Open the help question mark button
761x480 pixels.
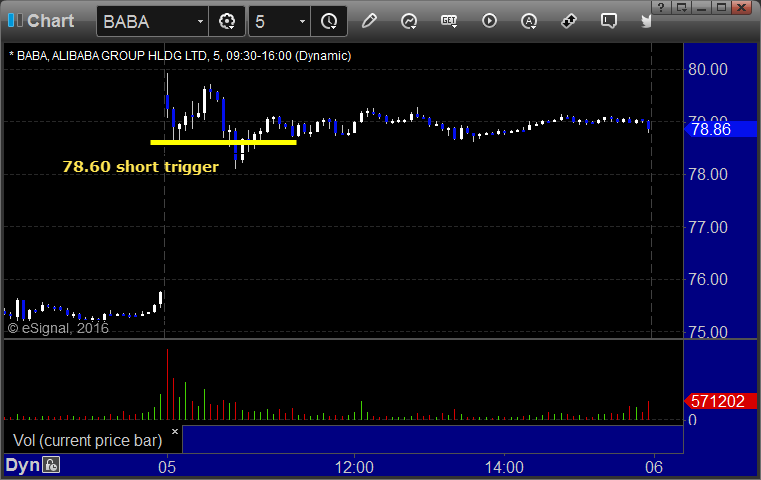click(661, 7)
